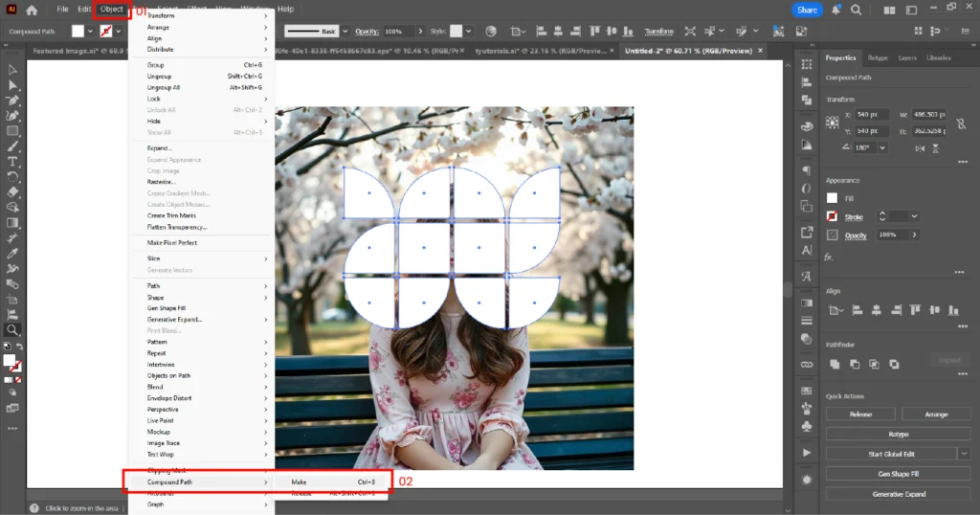
Task: Show more Transform options ellipsis
Action: click(963, 162)
